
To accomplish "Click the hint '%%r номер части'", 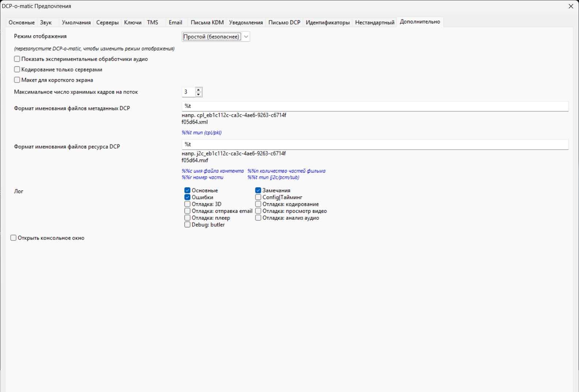I will coord(202,178).
